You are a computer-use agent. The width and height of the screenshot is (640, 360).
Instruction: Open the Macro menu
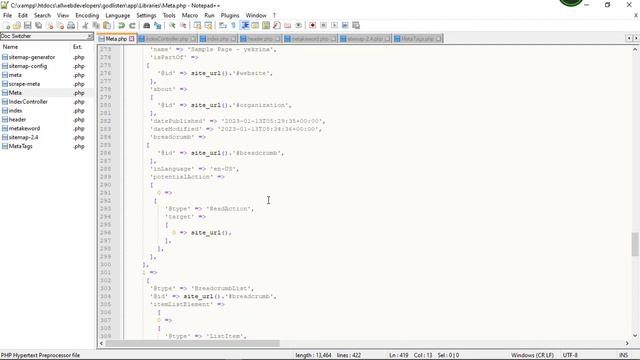(190, 15)
